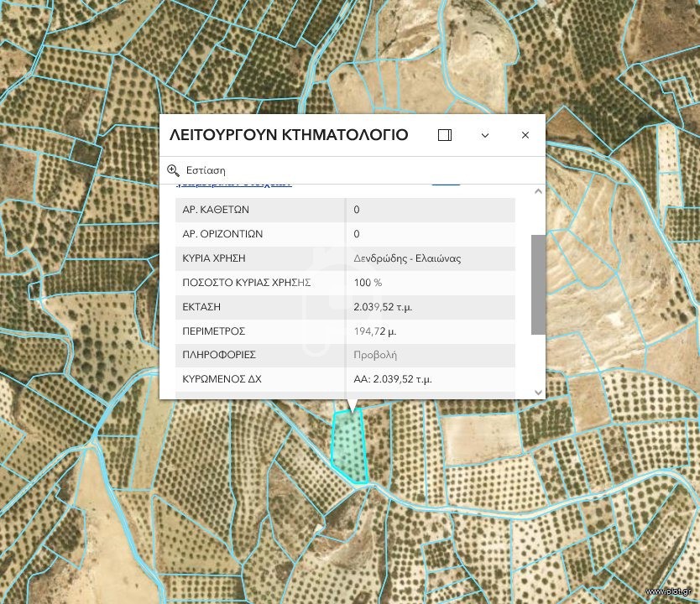Collapse the popup with the chevron arrow
The image size is (700, 604).
485,135
